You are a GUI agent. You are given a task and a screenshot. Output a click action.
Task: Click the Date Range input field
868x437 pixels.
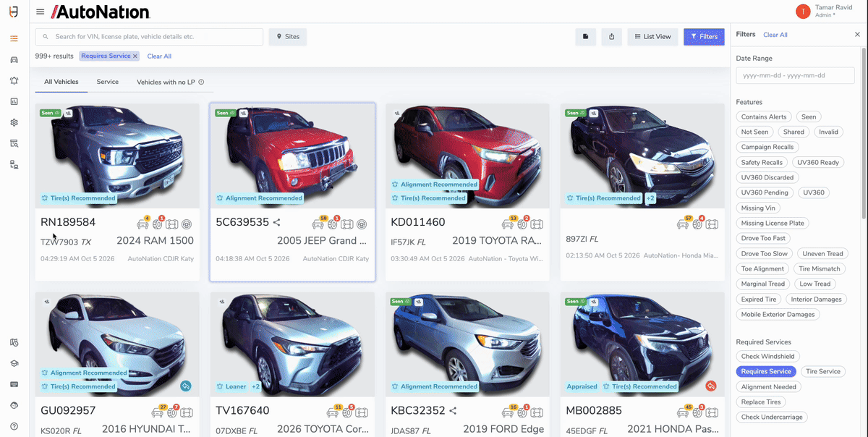tap(796, 75)
